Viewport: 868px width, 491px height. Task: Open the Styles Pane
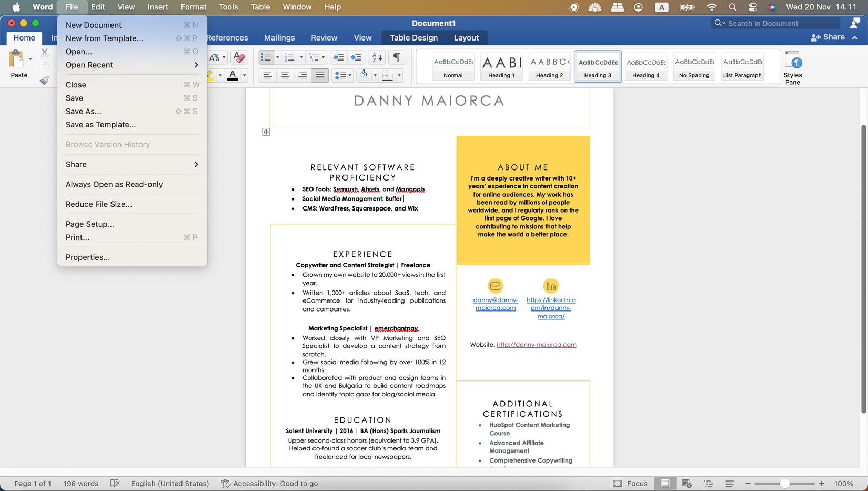tap(792, 67)
